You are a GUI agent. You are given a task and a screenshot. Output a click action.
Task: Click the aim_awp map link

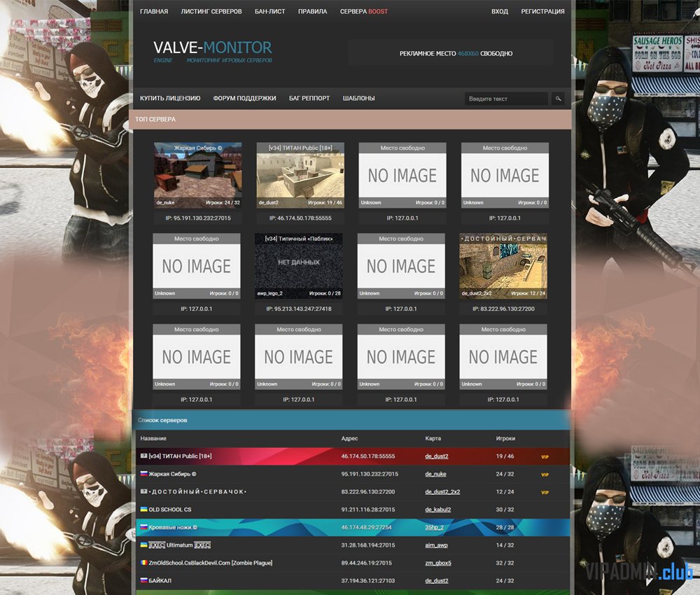[436, 545]
